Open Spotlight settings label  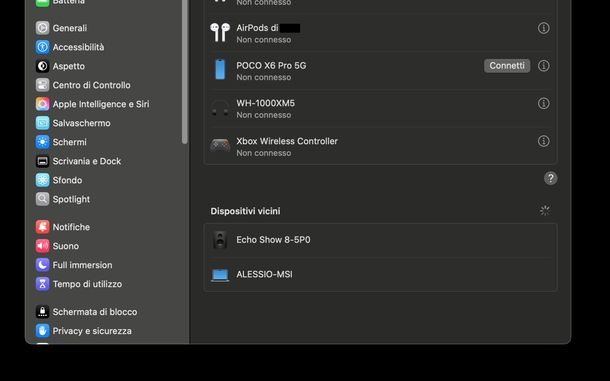[x=71, y=199]
